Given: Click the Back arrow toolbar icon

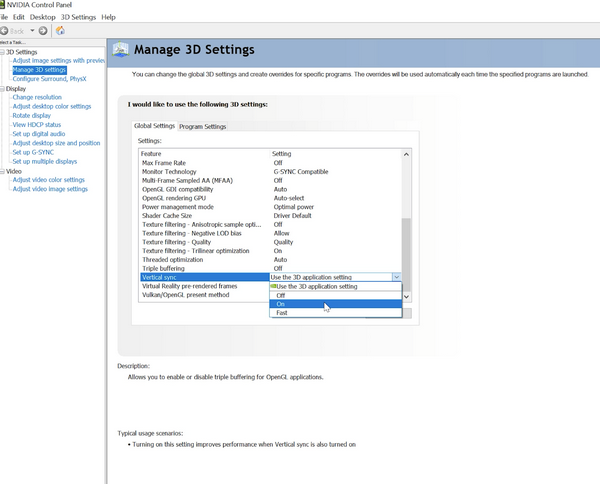Looking at the screenshot, I should point(6,30).
